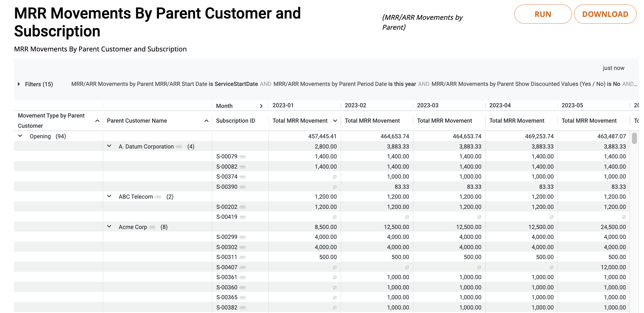Image resolution: width=644 pixels, height=313 pixels.
Task: Click the S-00079 subscription ID
Action: [x=227, y=156]
